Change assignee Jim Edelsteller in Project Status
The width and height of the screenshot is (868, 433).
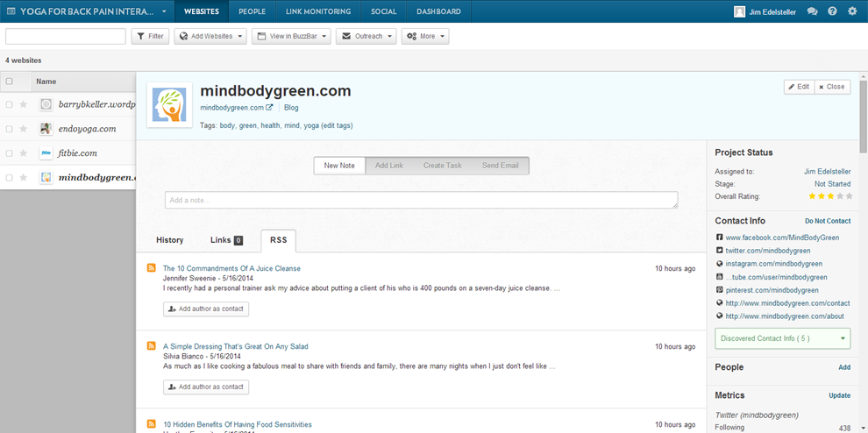click(x=828, y=172)
